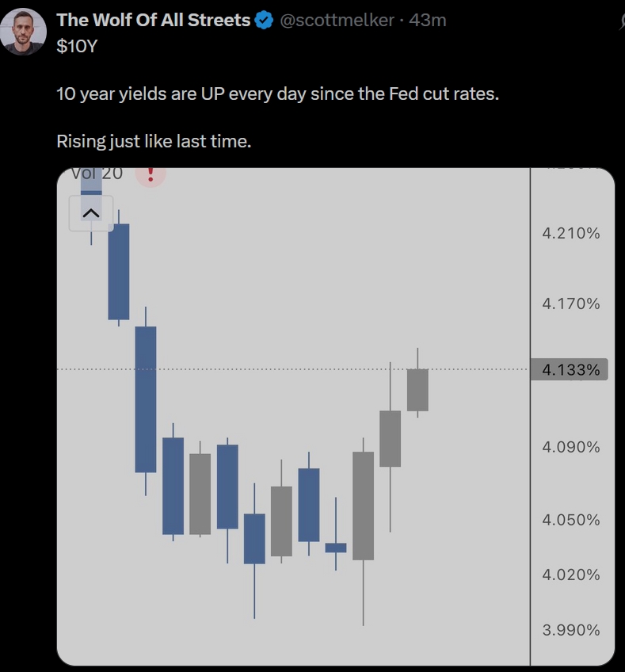Screen dimensions: 625x672
Task: Click the 43m post timestamp
Action: (428, 21)
